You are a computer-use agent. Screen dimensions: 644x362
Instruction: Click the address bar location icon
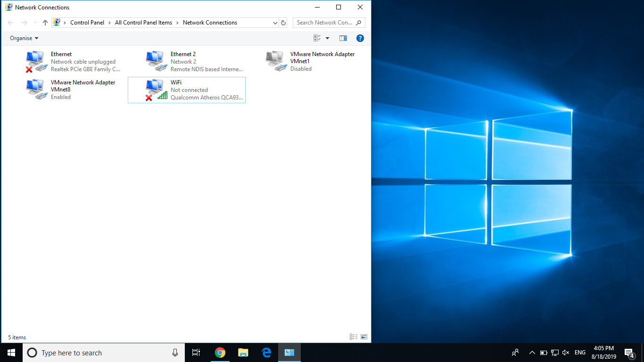pos(57,23)
